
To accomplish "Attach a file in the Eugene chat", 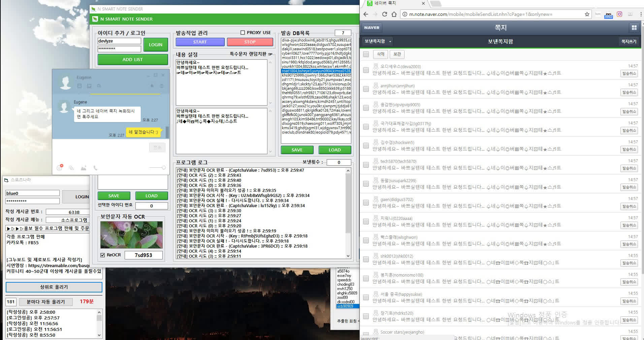I will [x=71, y=168].
